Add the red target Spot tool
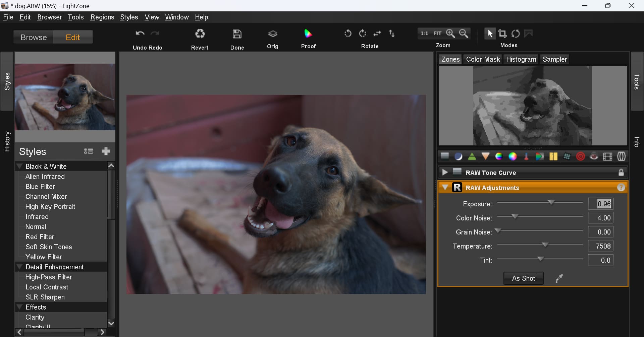The width and height of the screenshot is (644, 337). tap(580, 156)
